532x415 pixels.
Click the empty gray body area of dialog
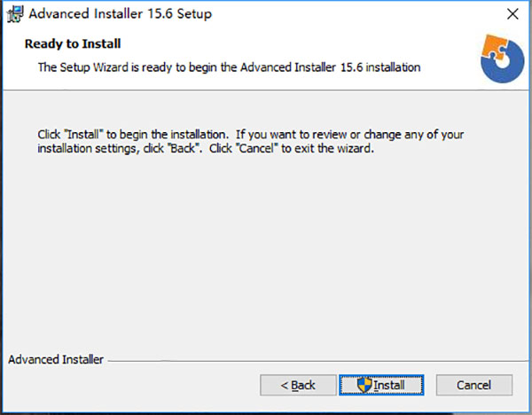pos(266,251)
